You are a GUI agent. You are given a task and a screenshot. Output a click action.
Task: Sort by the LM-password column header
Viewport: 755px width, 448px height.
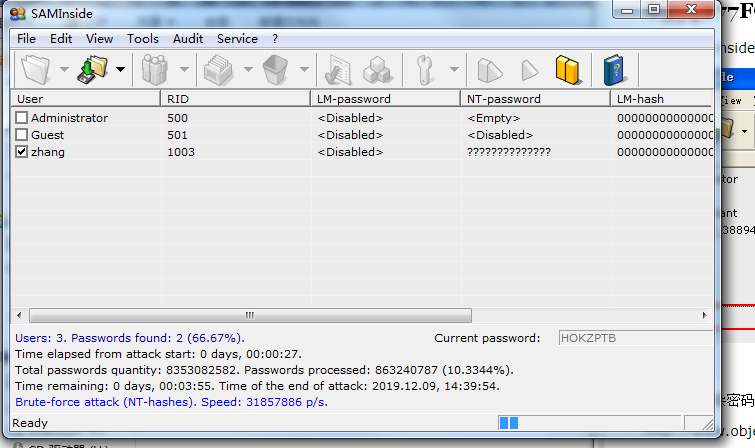pyautogui.click(x=385, y=99)
